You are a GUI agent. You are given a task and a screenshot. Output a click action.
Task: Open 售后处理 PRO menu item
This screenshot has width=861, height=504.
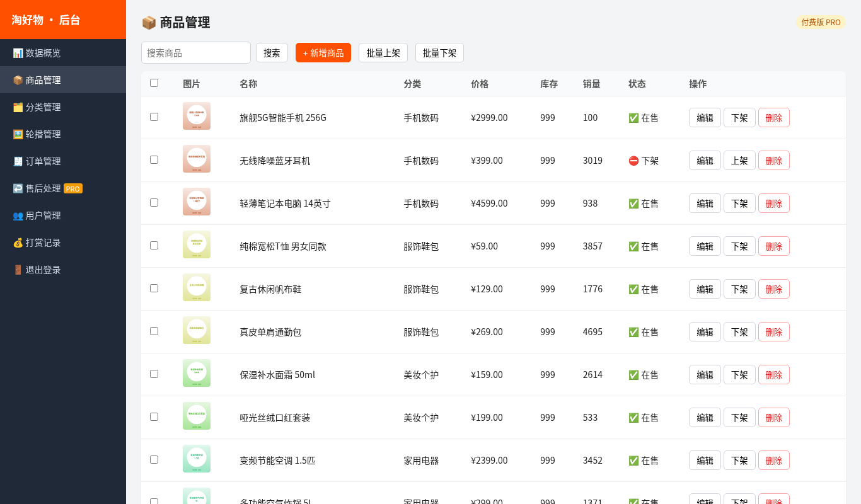63,188
